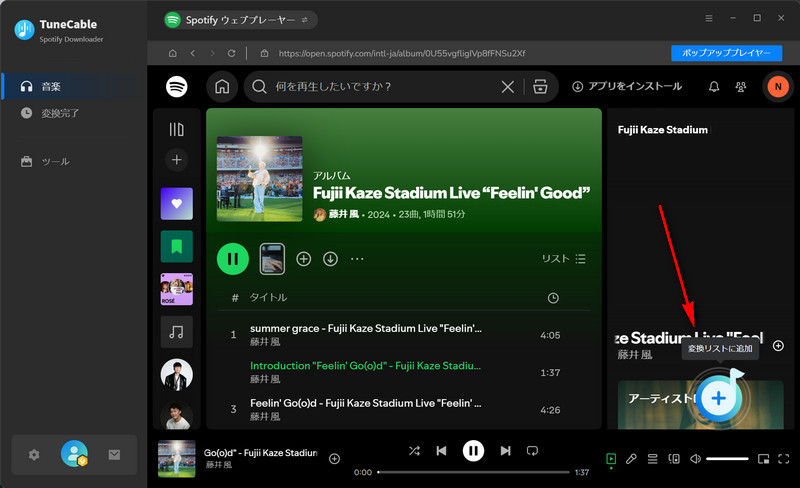Screen dimensions: 800x488
Task: Open the video preview thumbnail button
Action: [x=272, y=259]
